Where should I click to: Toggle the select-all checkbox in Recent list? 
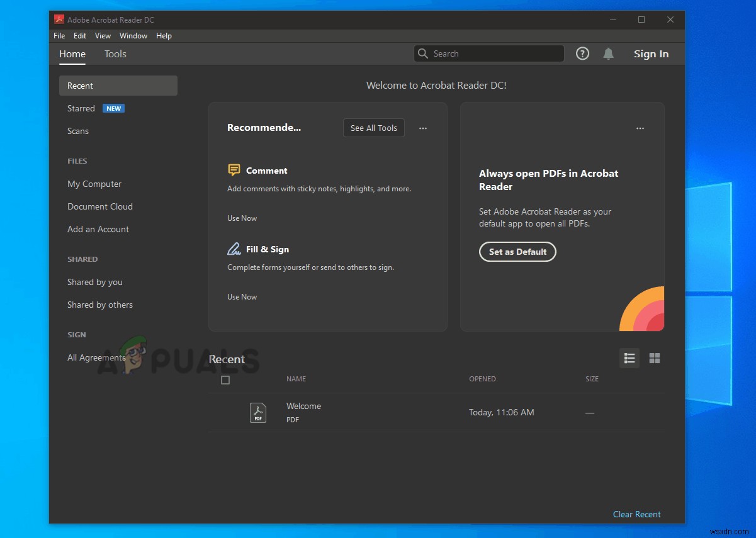point(225,380)
